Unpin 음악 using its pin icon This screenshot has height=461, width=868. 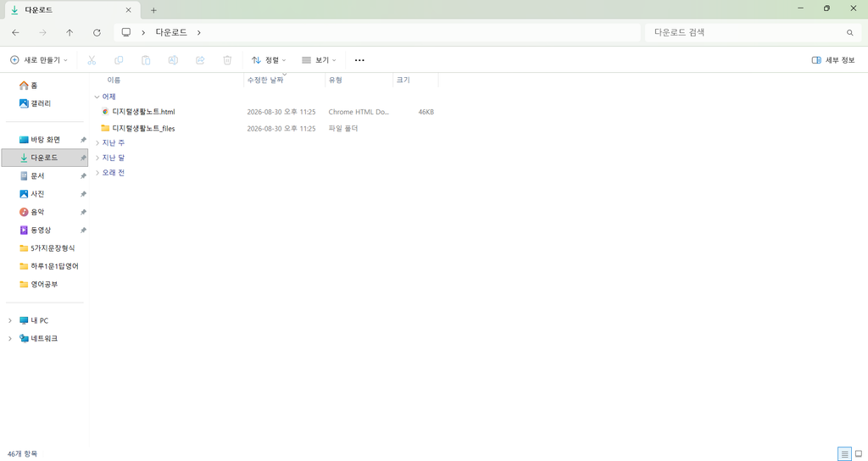(83, 212)
